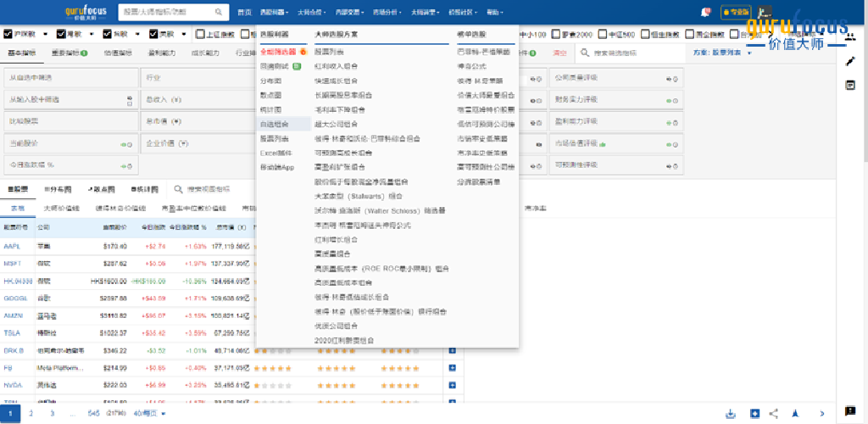The height and width of the screenshot is (424, 868).
Task: Choose Excel插件 from the open menu
Action: [x=276, y=153]
